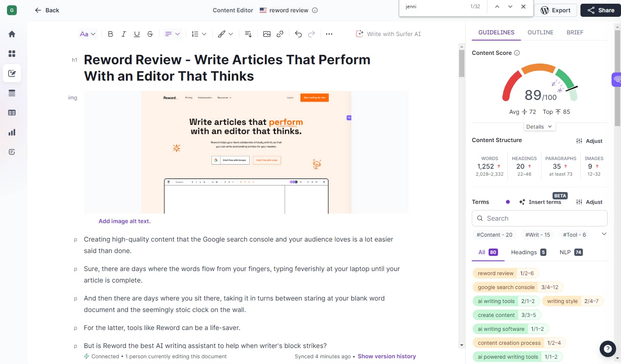
Task: Expand the hidden term chips with the chevron
Action: (604, 234)
